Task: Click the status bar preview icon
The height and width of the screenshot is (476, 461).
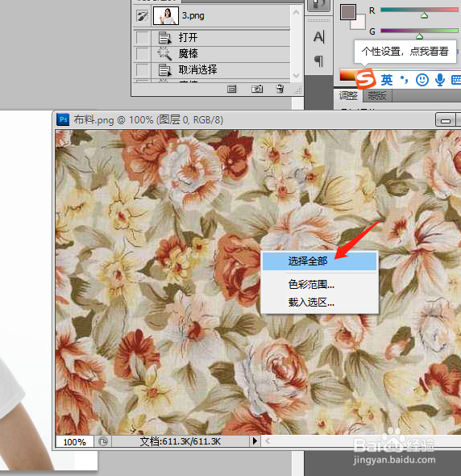Action: point(103,441)
